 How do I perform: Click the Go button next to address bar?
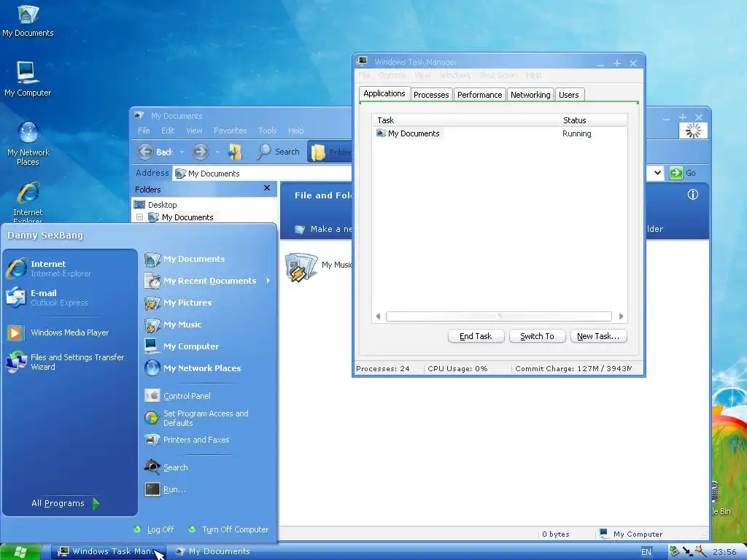click(683, 173)
